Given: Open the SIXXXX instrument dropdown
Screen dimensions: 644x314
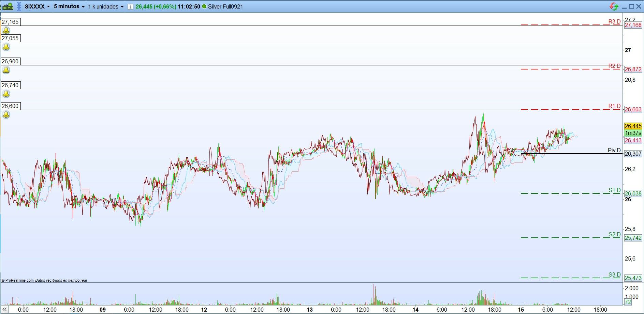Looking at the screenshot, I should (37, 6).
